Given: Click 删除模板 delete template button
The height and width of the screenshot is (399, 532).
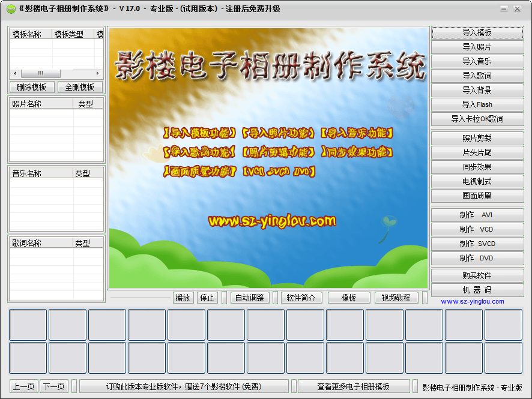Looking at the screenshot, I should (x=32, y=87).
